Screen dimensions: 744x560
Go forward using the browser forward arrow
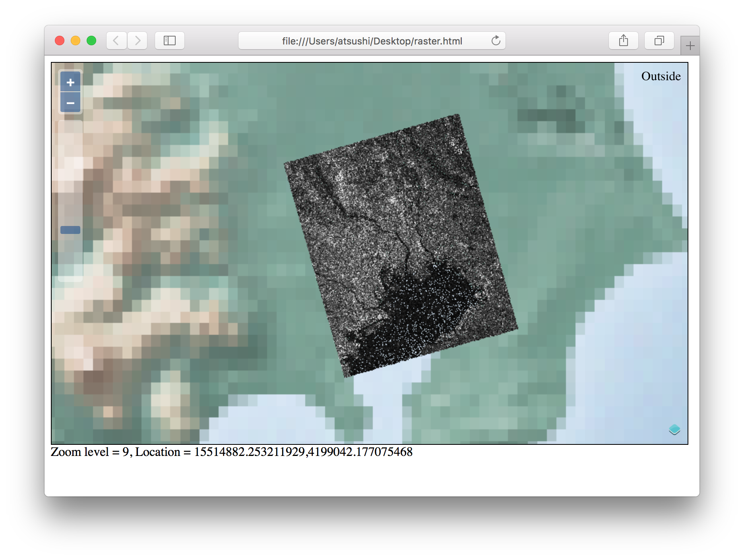138,41
